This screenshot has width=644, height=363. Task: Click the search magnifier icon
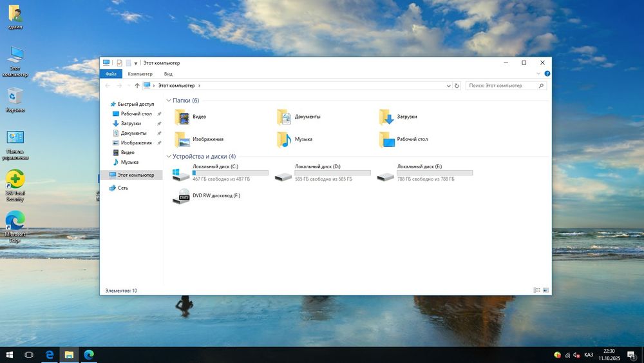point(541,86)
